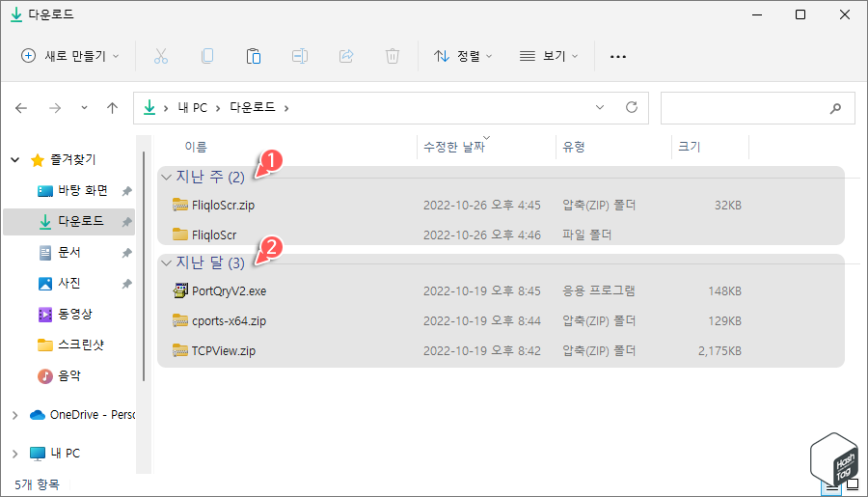The image size is (868, 497).
Task: Click the TCPView.zip file icon
Action: (180, 350)
